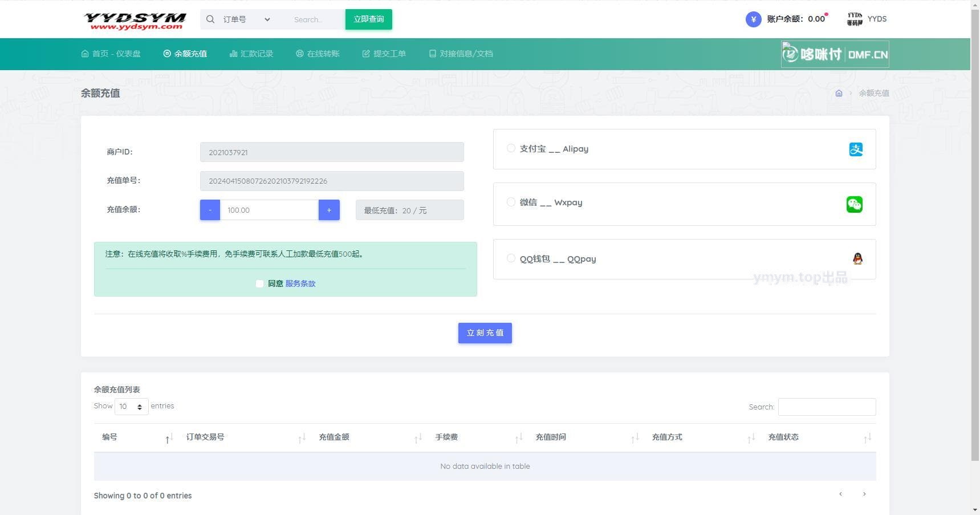Image resolution: width=980 pixels, height=515 pixels.
Task: Go to previous table page arrow
Action: (x=840, y=494)
